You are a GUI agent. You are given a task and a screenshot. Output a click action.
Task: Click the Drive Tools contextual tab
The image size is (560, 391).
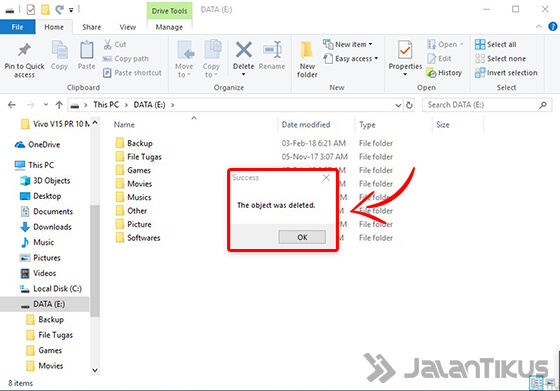pyautogui.click(x=169, y=11)
